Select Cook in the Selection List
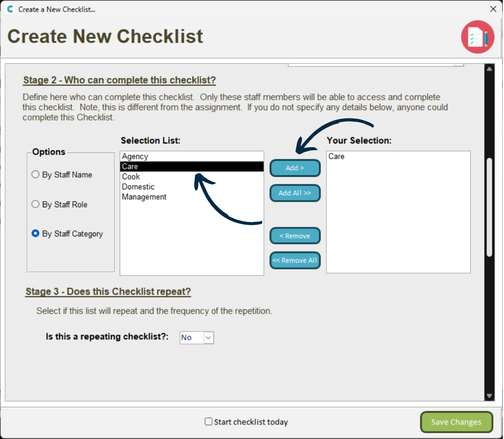The height and width of the screenshot is (439, 504). 131,177
